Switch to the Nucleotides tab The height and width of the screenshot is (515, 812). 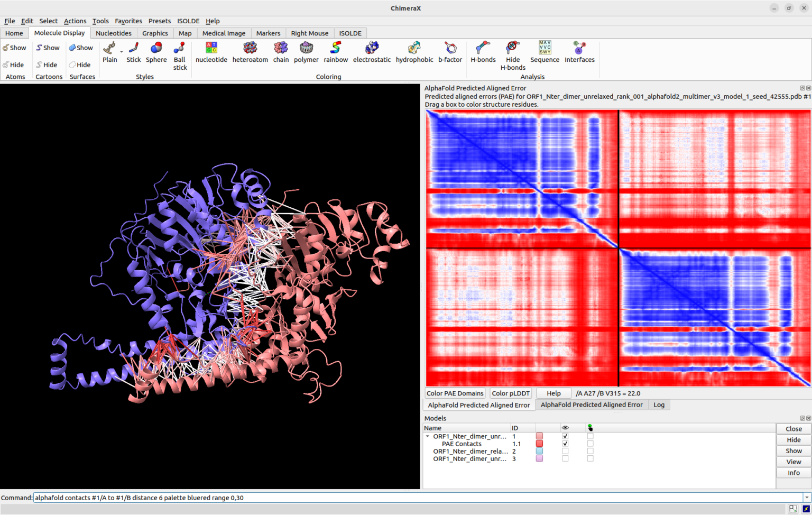point(114,33)
